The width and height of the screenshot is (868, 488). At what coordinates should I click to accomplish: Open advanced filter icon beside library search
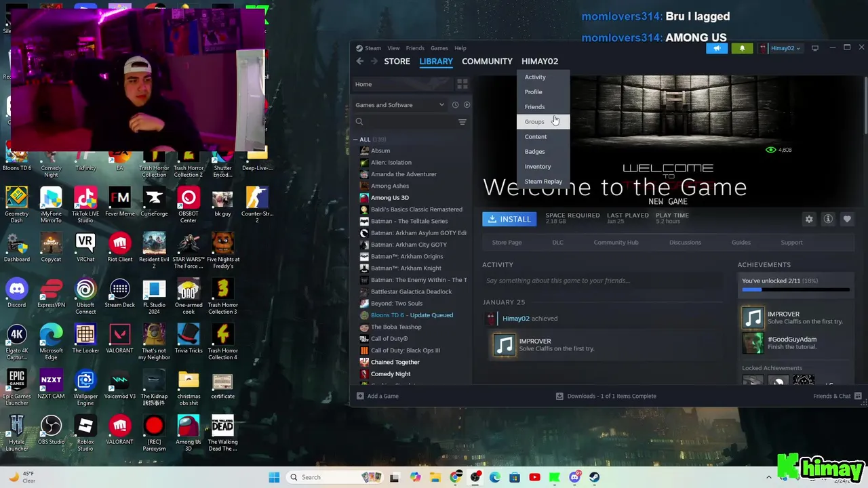(x=462, y=122)
